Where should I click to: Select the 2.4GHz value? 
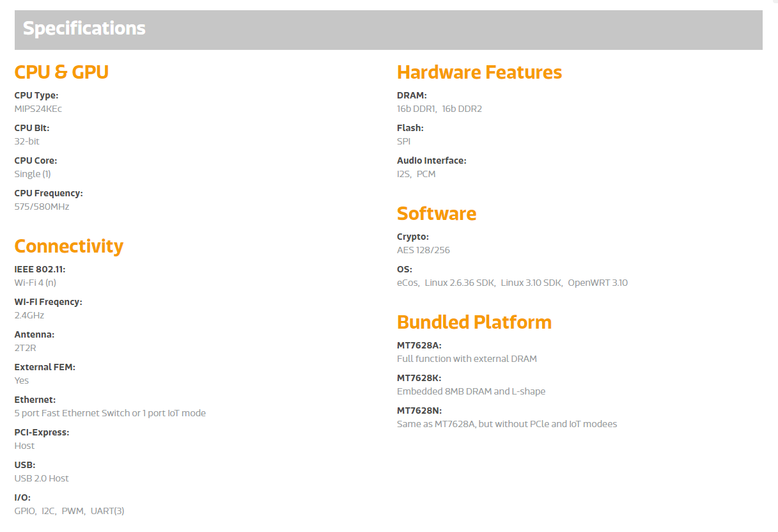point(29,315)
